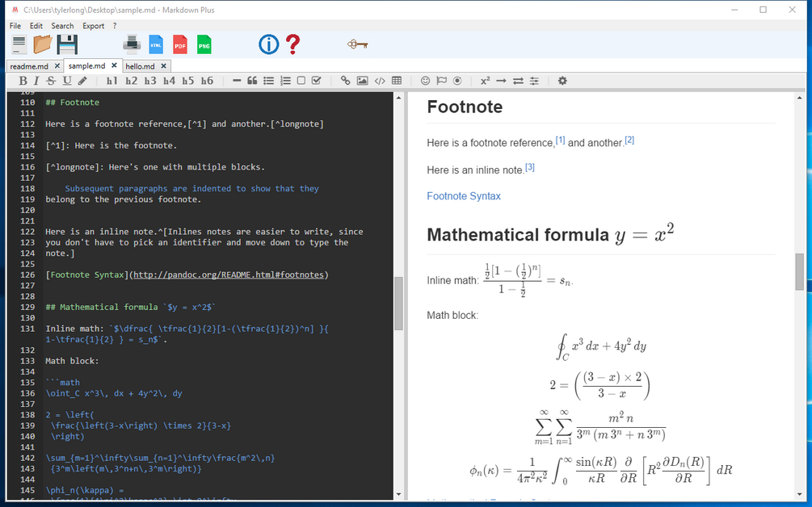
Task: Insert an h2 heading
Action: click(131, 81)
